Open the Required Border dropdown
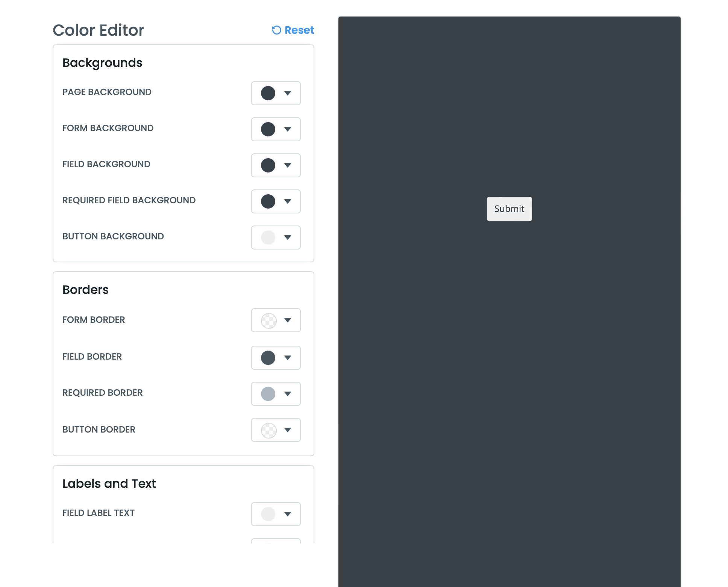Image resolution: width=728 pixels, height=587 pixels. pyautogui.click(x=287, y=394)
